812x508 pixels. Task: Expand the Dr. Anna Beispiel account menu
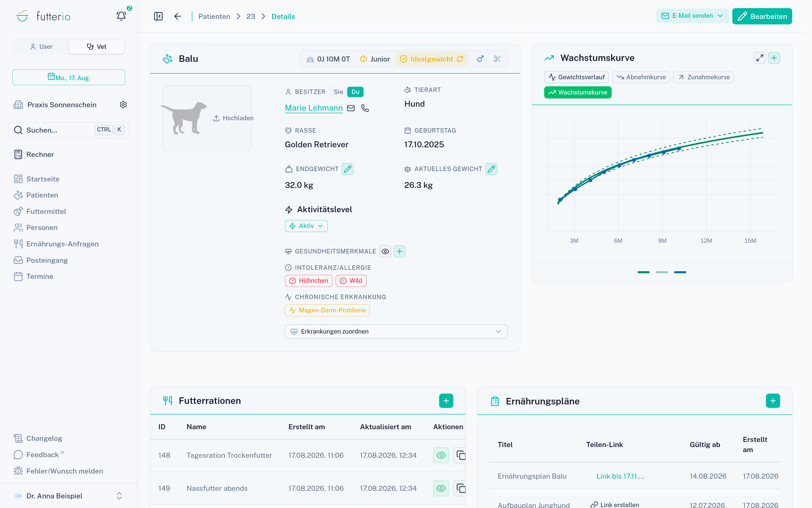click(x=69, y=496)
